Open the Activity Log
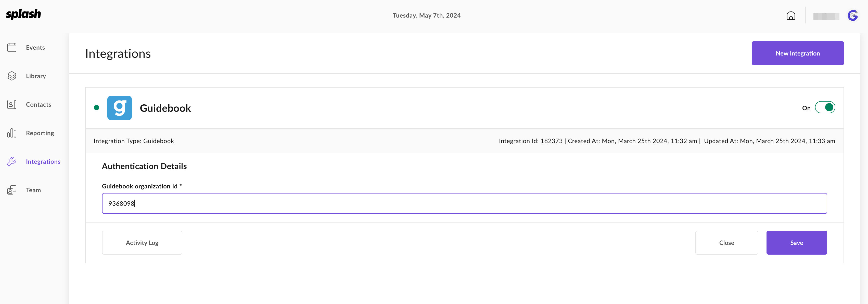This screenshot has width=868, height=304. 142,242
